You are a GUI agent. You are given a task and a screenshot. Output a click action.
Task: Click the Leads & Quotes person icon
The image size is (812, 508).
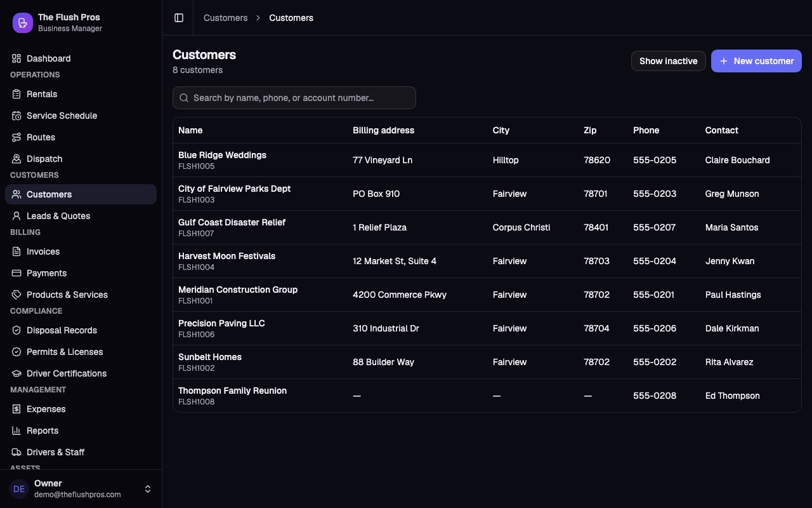click(16, 216)
